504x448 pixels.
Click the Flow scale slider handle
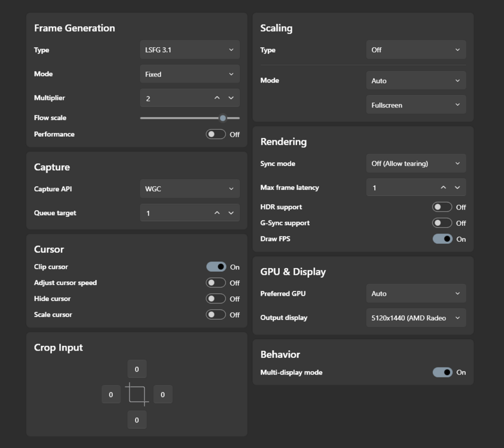(x=223, y=118)
